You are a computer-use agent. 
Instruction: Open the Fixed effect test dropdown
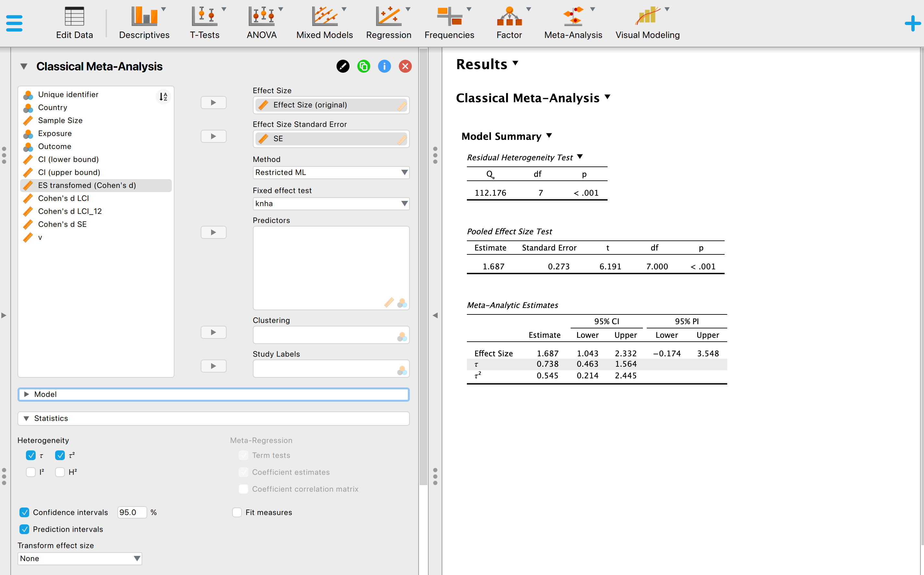[331, 204]
